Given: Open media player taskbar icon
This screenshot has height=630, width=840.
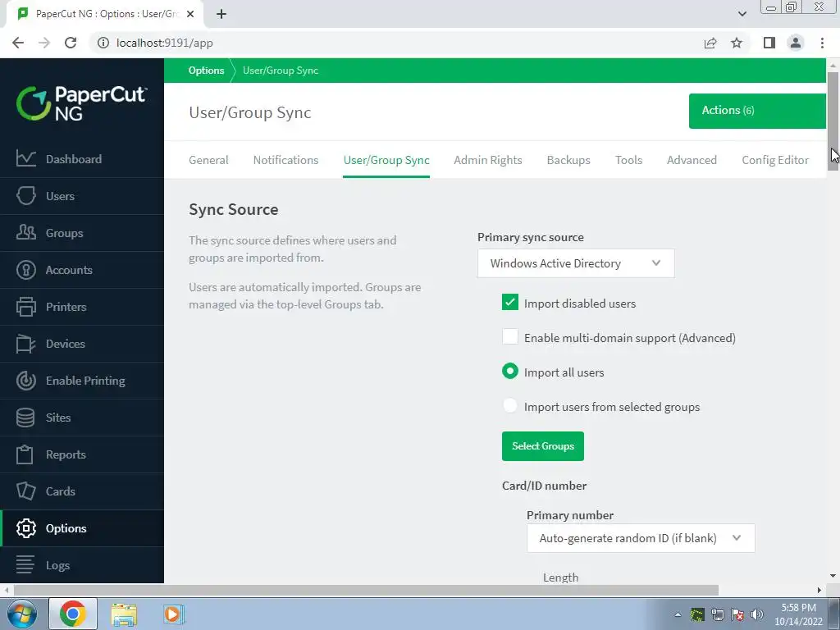Looking at the screenshot, I should (x=173, y=614).
